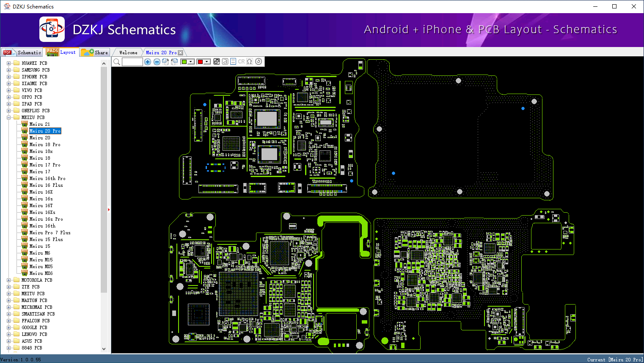Switch to the Layout tab

tap(62, 52)
